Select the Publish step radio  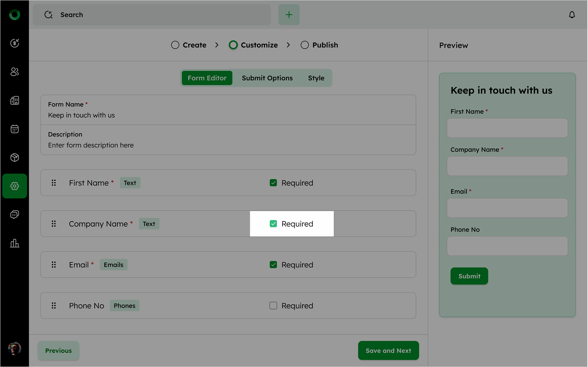[x=305, y=45]
